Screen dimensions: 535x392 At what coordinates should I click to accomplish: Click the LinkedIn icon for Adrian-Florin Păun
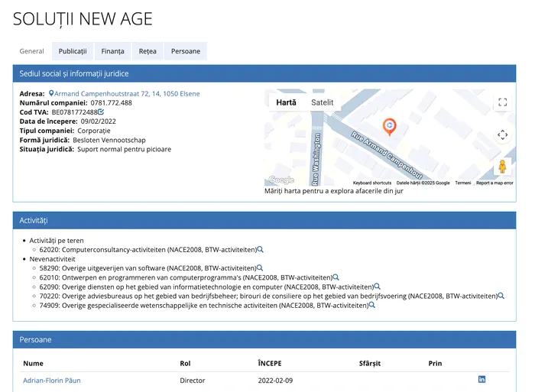481,380
